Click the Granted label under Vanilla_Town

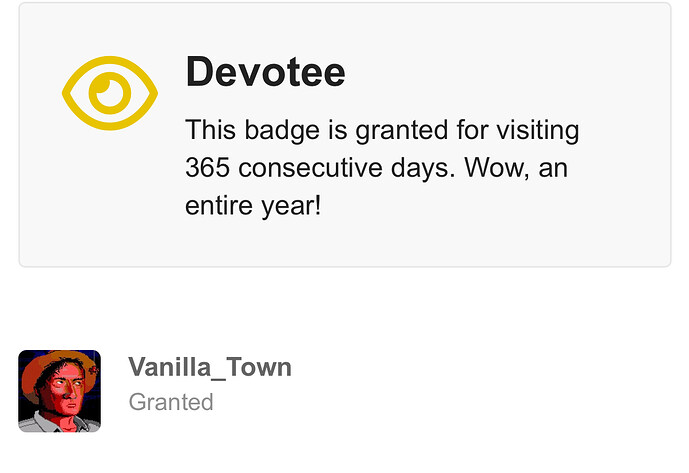point(171,402)
